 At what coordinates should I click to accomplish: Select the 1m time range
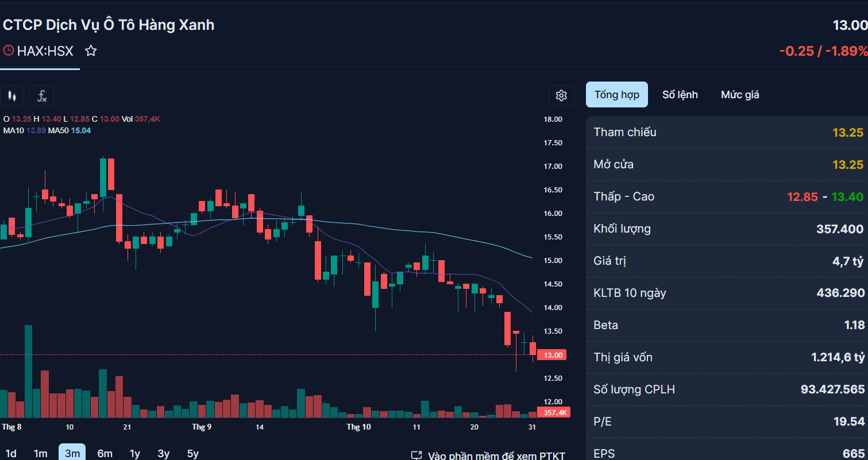[40, 454]
